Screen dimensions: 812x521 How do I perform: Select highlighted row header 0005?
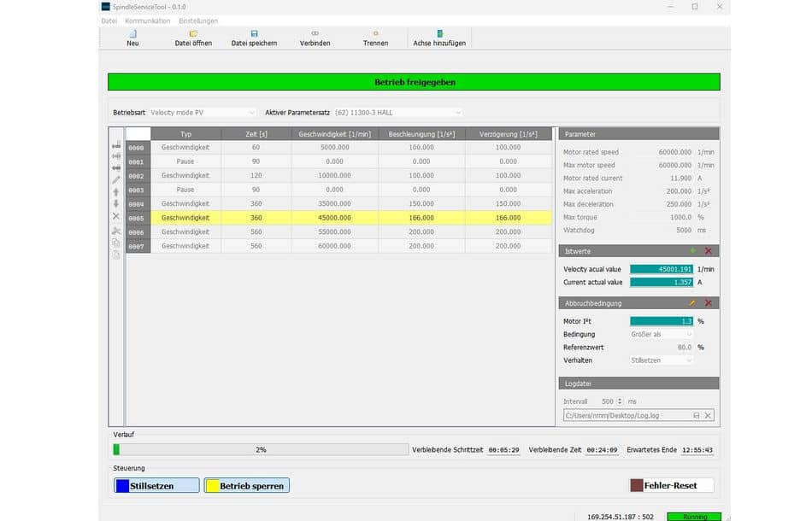(x=138, y=218)
